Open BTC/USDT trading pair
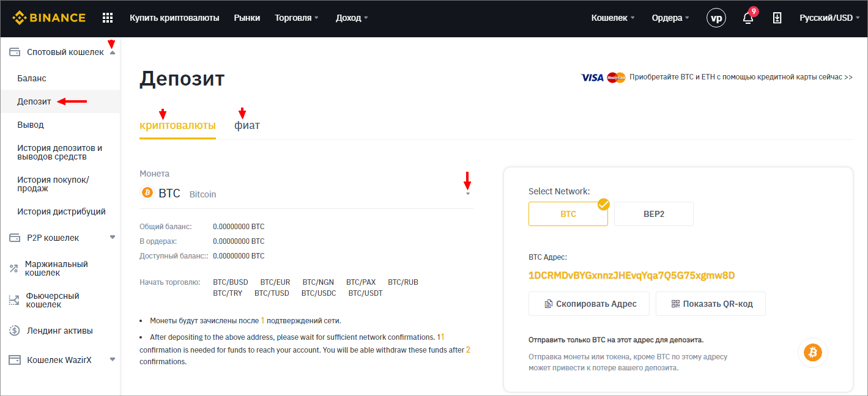This screenshot has height=396, width=868. (x=366, y=293)
